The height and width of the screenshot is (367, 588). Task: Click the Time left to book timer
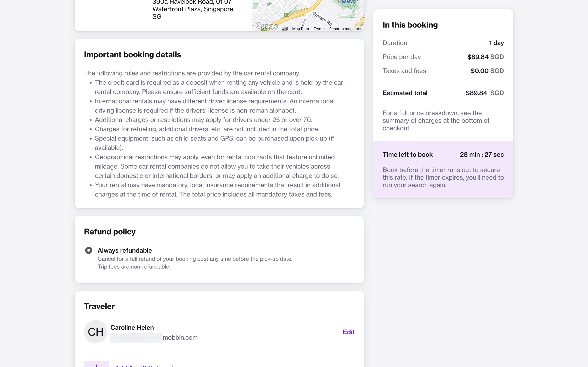[x=482, y=155]
